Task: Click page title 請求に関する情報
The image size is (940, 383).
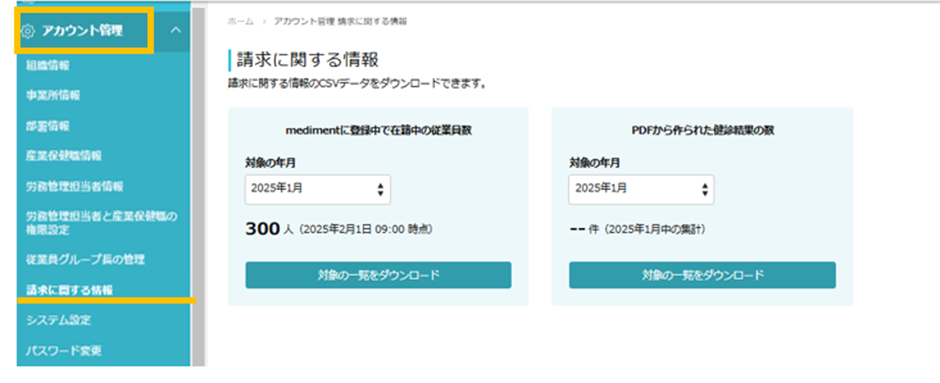Action: click(308, 60)
